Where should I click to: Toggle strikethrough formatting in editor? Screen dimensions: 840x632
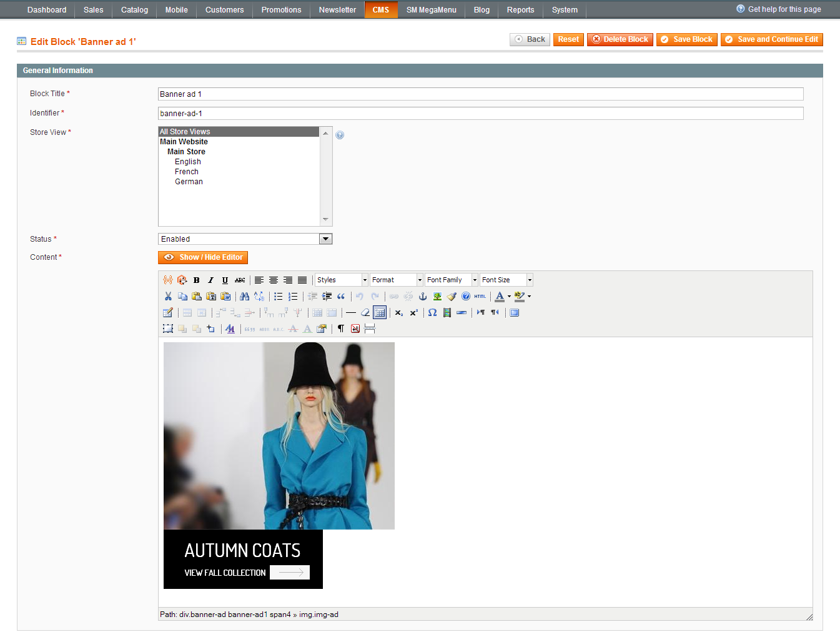[x=240, y=280]
